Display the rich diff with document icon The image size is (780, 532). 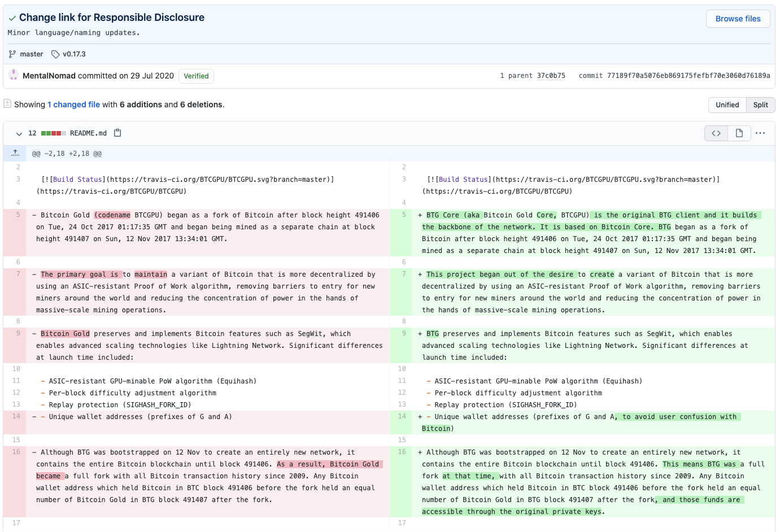point(739,133)
